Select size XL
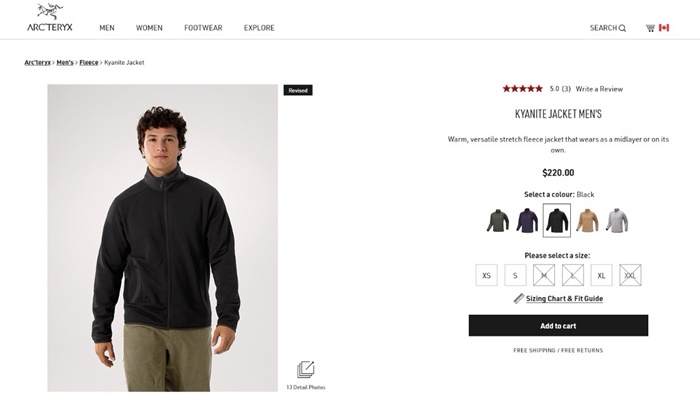 pos(601,275)
